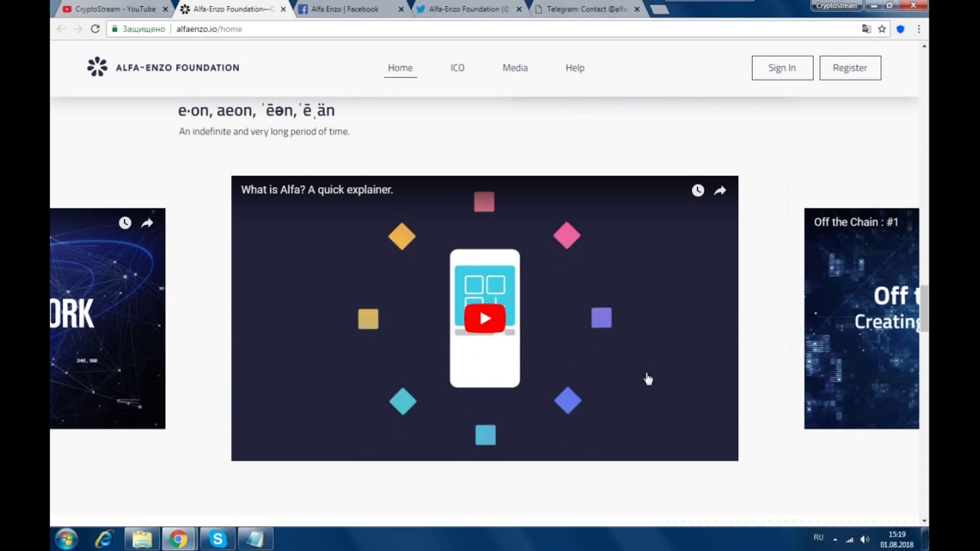
Task: Click the browser forward arrow
Action: [x=78, y=29]
